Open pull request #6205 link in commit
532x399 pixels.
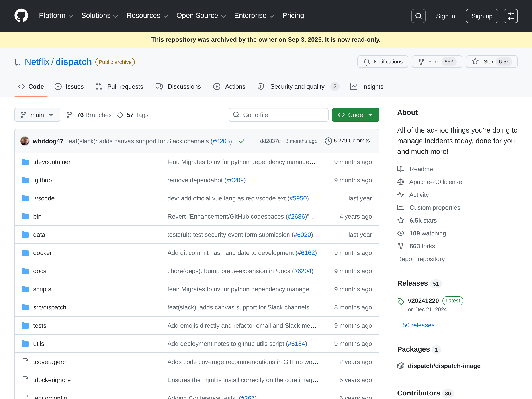221,141
